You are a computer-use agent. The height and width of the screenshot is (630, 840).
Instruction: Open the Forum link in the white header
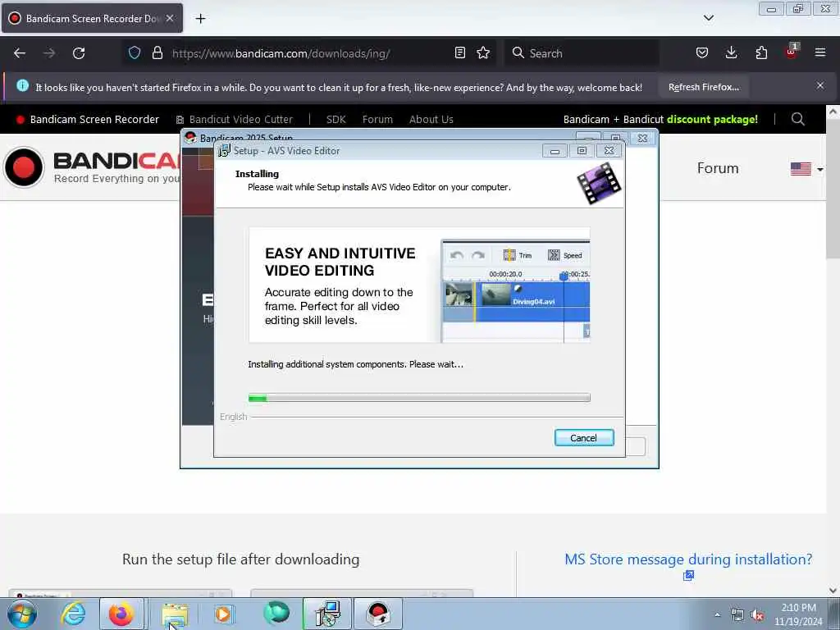718,168
